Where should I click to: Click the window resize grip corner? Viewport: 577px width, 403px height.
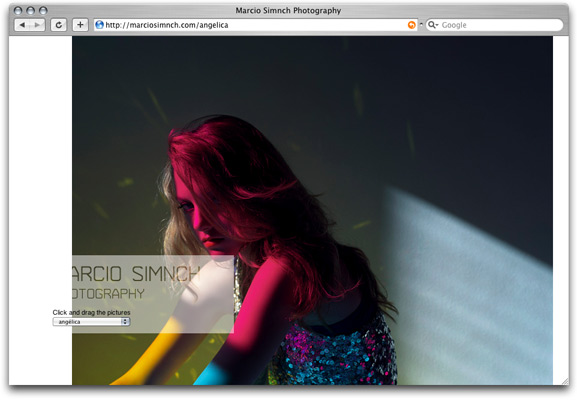[x=564, y=381]
